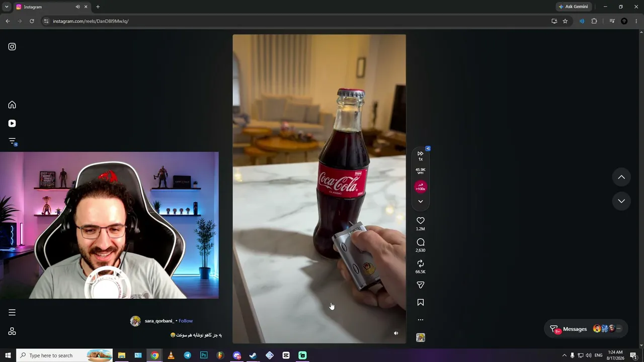Viewport: 644px width, 362px height.
Task: Open volume control in system tray
Action: (x=588, y=355)
